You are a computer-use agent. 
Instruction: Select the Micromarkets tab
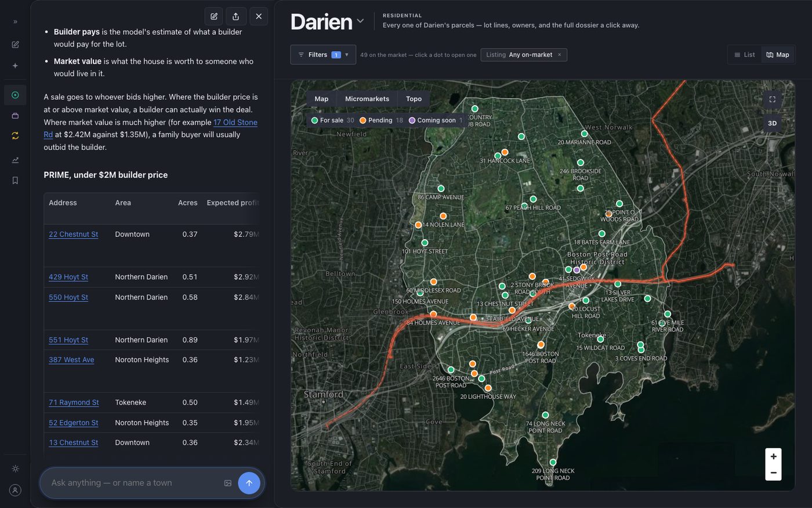click(367, 99)
